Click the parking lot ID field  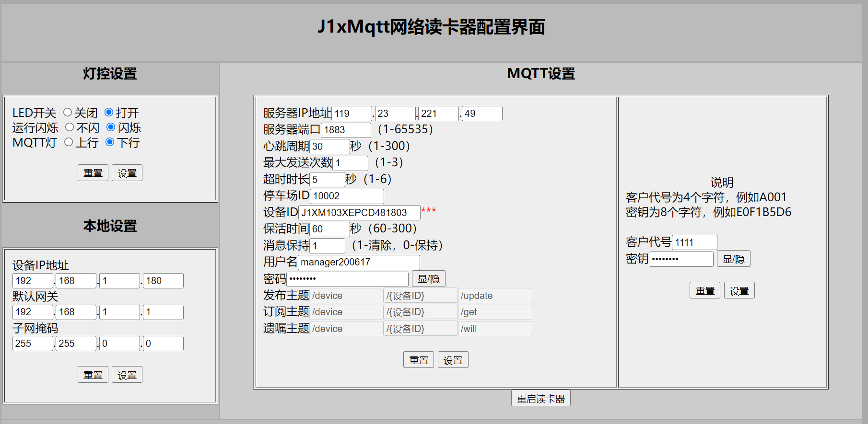click(347, 196)
